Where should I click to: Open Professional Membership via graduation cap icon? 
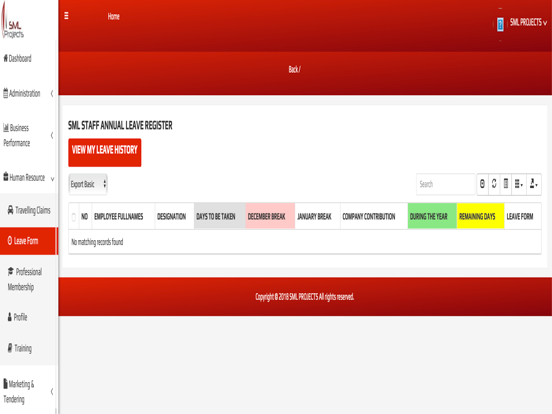(x=11, y=271)
